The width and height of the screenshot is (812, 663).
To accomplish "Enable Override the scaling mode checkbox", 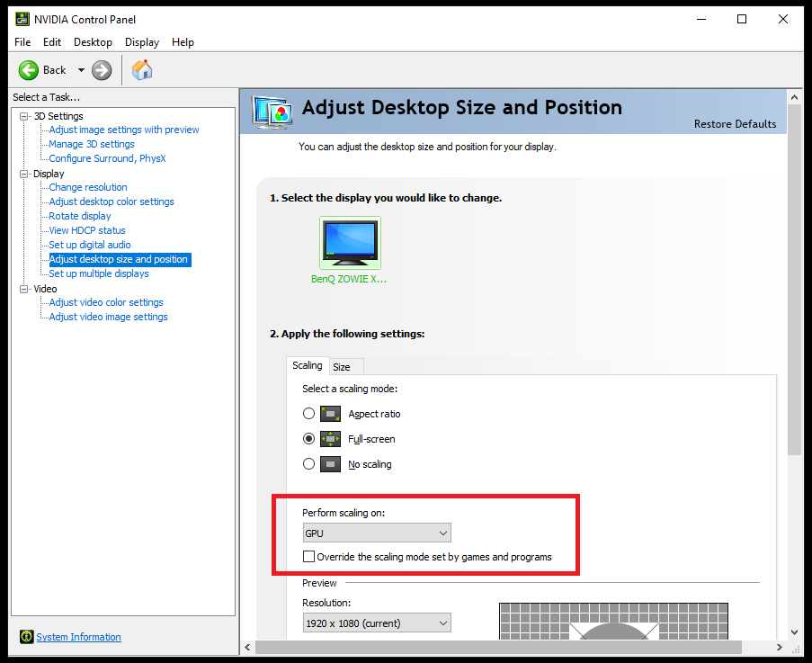I will [309, 557].
